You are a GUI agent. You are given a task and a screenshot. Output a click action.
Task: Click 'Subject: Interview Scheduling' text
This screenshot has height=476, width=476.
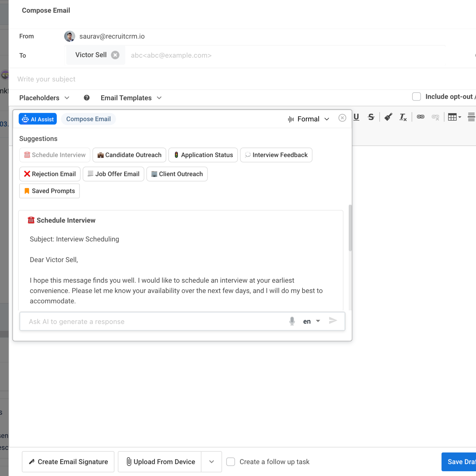pos(74,239)
